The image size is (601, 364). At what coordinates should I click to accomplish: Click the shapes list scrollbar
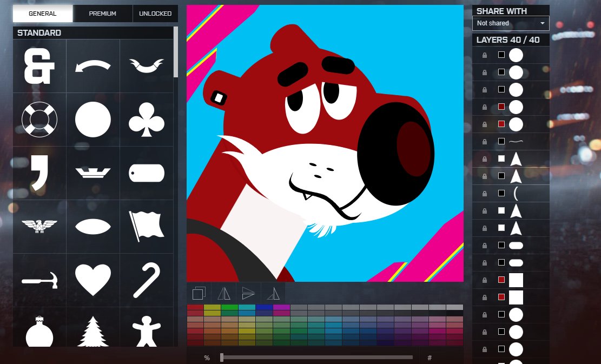click(x=176, y=52)
